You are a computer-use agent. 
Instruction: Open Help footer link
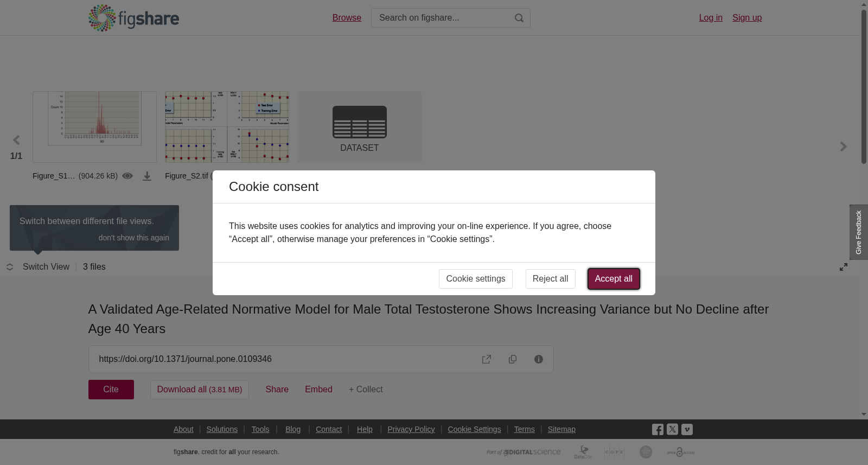pos(365,429)
